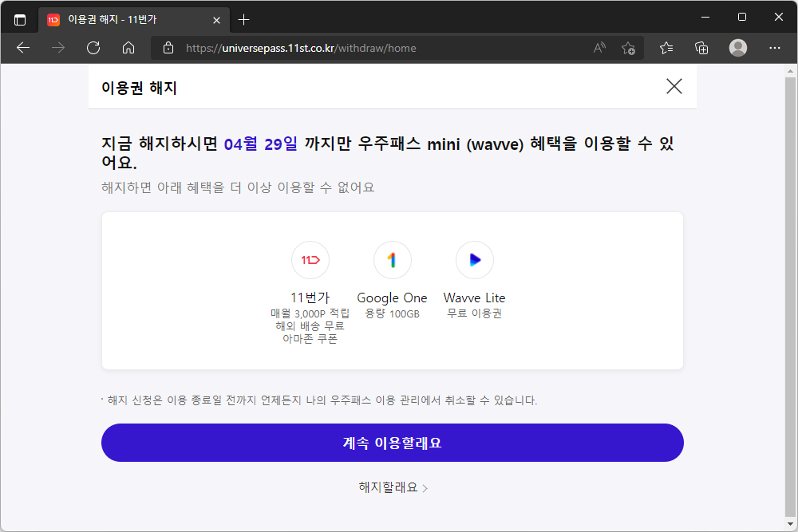798x532 pixels.
Task: Click the Wavve Lite play icon
Action: tap(475, 260)
